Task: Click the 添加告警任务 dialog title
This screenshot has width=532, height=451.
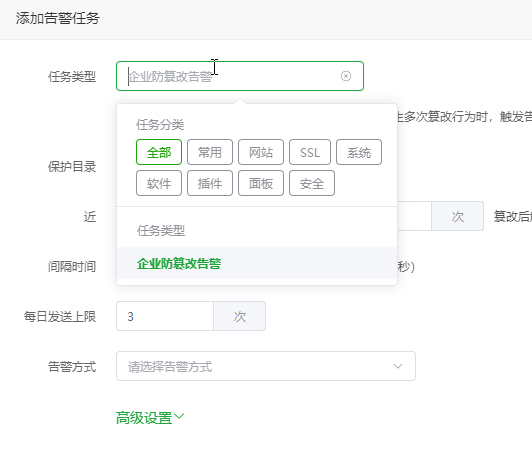Action: click(57, 18)
